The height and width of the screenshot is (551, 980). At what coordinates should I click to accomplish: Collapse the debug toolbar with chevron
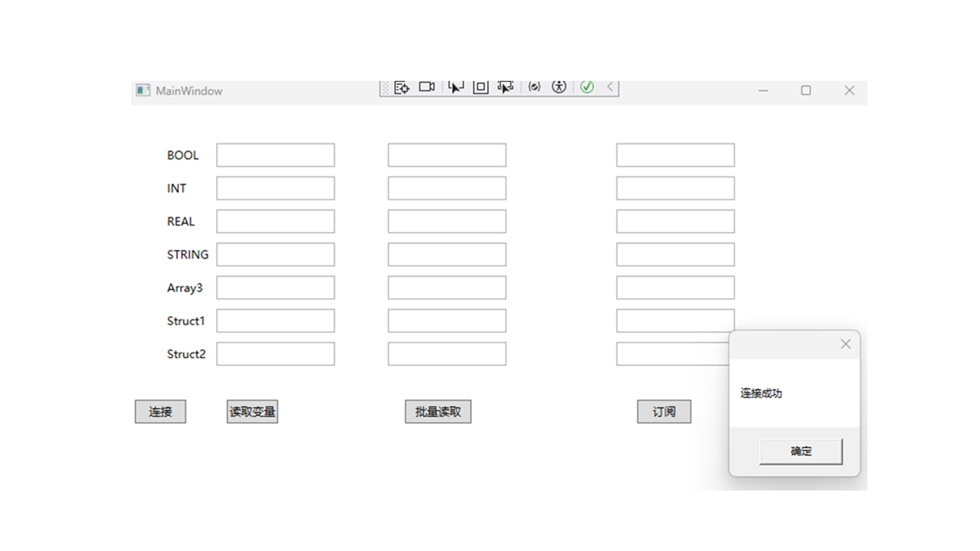[610, 87]
